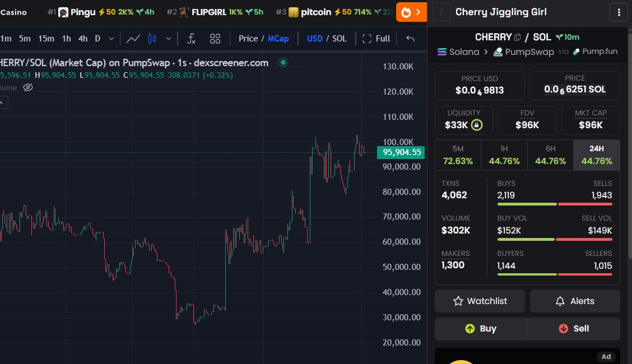Click the pitcoin token avatar
Image resolution: width=632 pixels, height=364 pixels.
(x=294, y=12)
